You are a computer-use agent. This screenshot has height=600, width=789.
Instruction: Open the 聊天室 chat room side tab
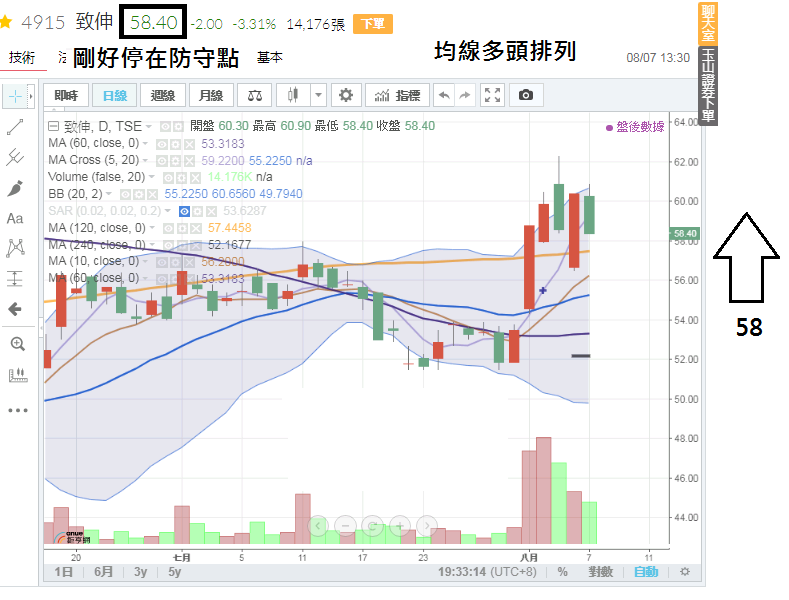[x=707, y=23]
